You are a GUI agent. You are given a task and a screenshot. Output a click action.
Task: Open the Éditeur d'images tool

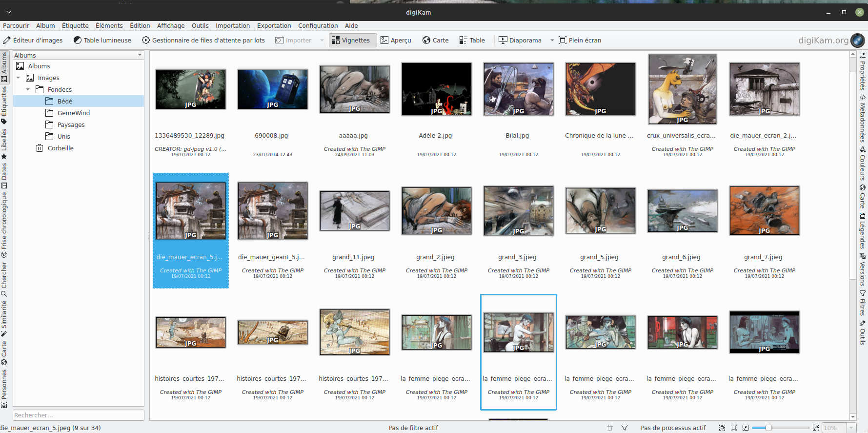tap(33, 40)
